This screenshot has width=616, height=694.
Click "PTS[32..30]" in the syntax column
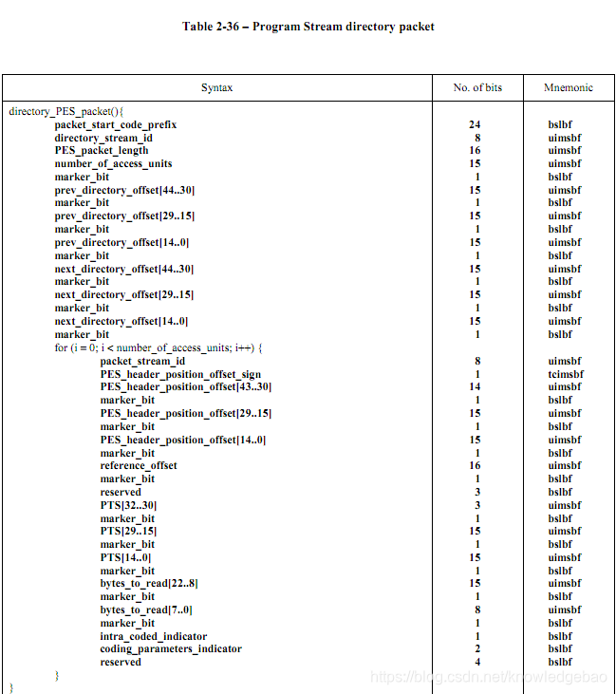click(x=128, y=505)
